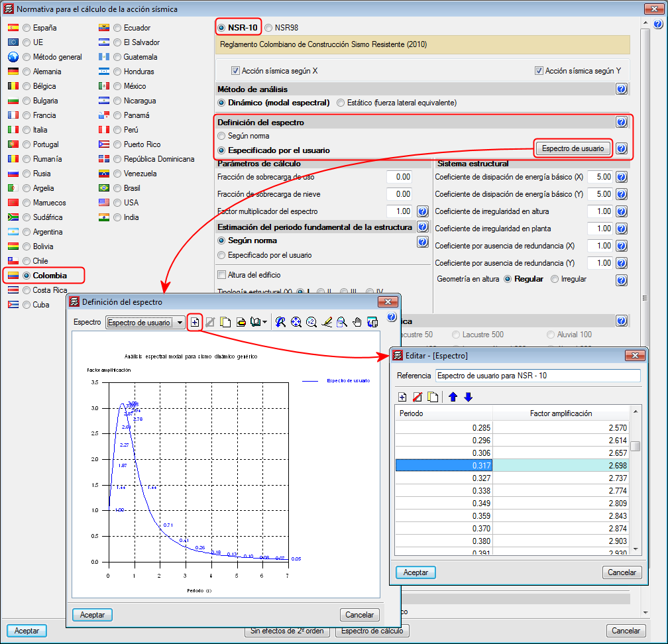Click Sin efectos de 2º orden button
Image resolution: width=668 pixels, height=644 pixels.
coord(287,631)
